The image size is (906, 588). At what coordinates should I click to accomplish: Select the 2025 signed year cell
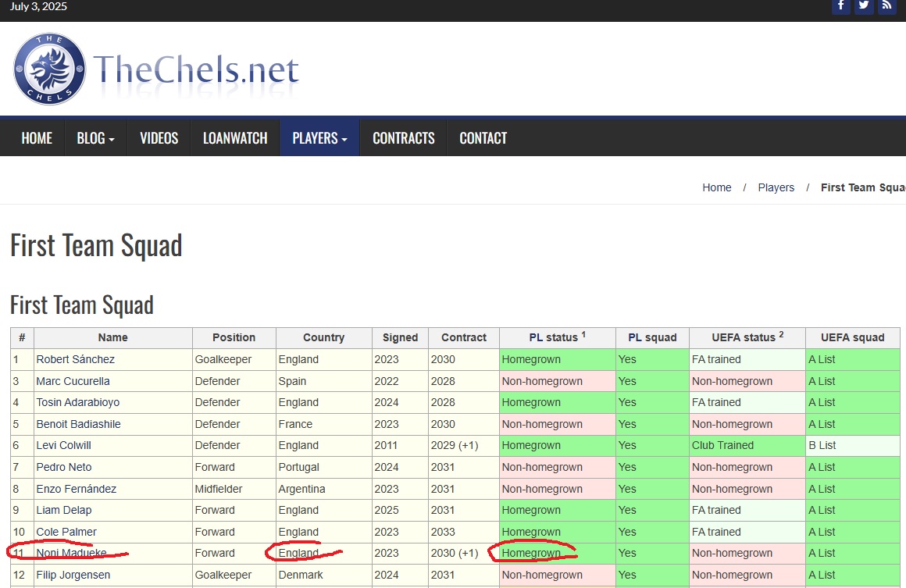[400, 510]
